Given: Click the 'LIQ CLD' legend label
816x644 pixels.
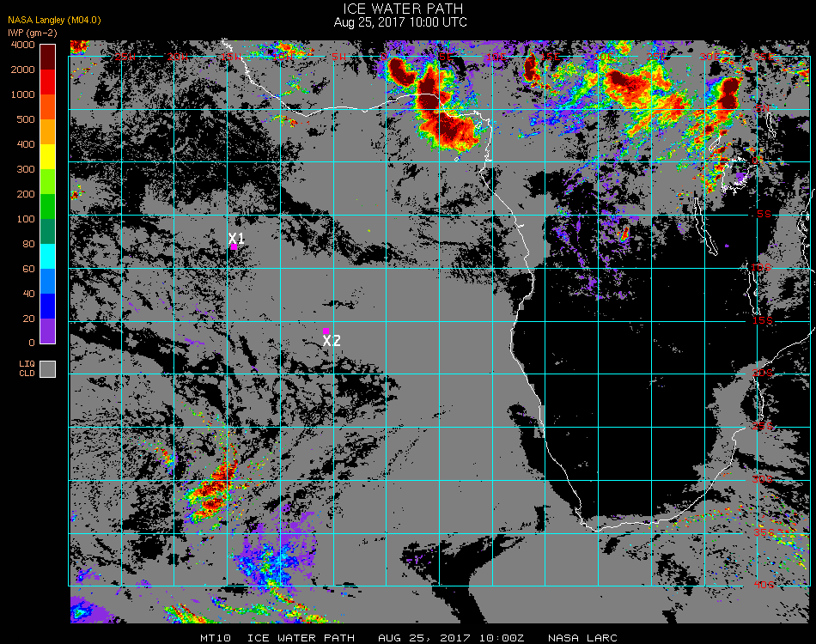Looking at the screenshot, I should click(x=27, y=369).
